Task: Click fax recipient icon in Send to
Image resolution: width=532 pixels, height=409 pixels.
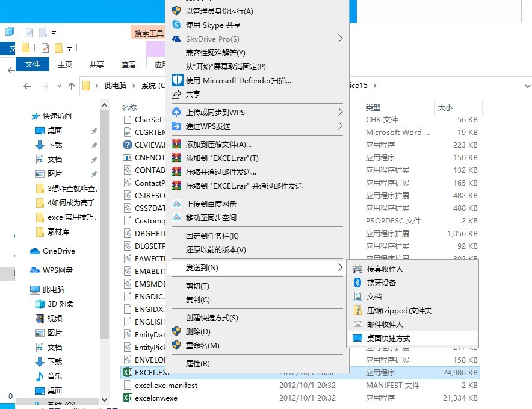Action: [357, 269]
